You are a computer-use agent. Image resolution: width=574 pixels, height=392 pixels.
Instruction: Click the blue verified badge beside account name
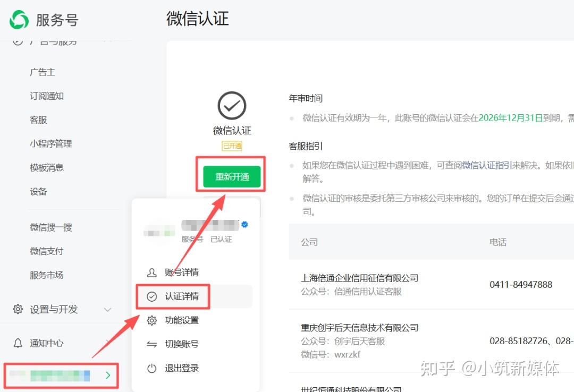pos(245,224)
